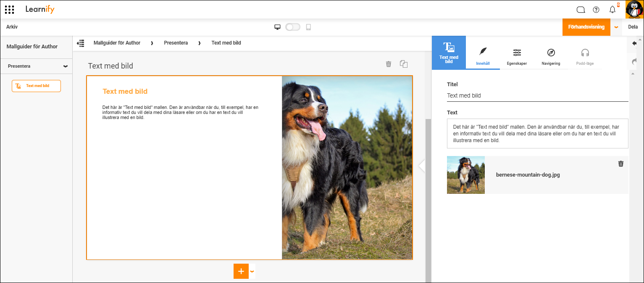
Task: Open the help question mark icon
Action: pos(596,10)
